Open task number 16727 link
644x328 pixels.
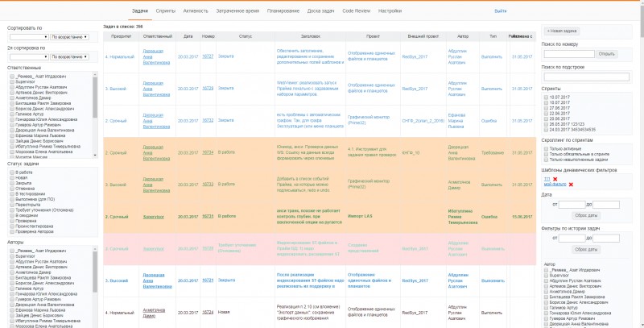(x=208, y=56)
